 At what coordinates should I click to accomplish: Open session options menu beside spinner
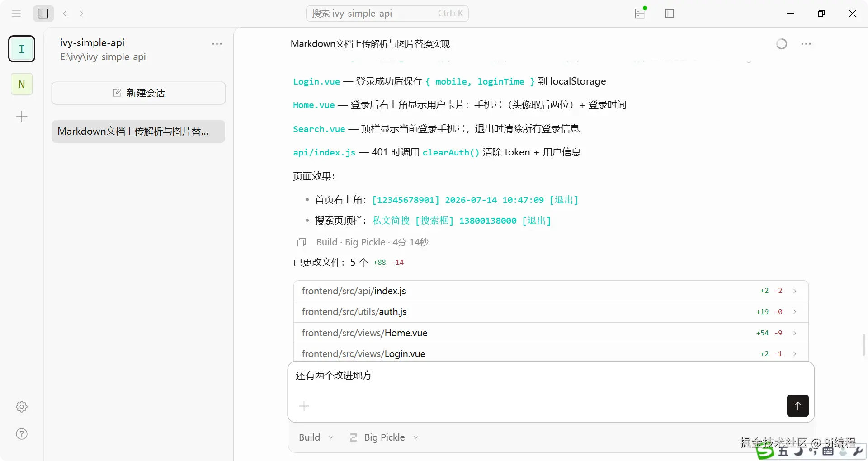pos(806,44)
